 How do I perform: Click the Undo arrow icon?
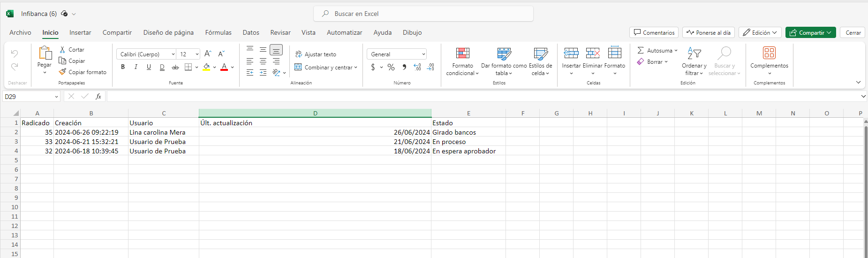click(15, 53)
